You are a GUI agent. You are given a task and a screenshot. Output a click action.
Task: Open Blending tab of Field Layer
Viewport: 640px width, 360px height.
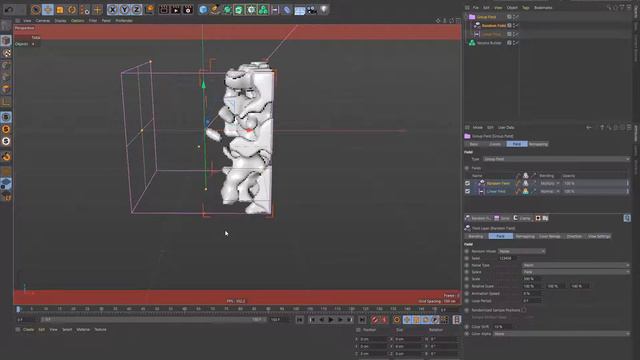click(476, 236)
